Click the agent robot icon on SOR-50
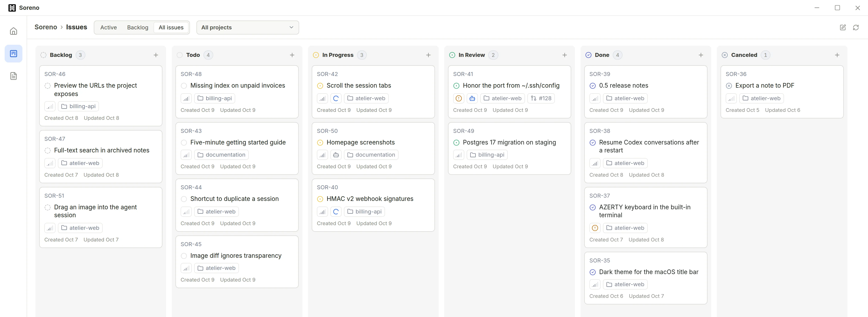This screenshot has height=317, width=868. [x=336, y=155]
